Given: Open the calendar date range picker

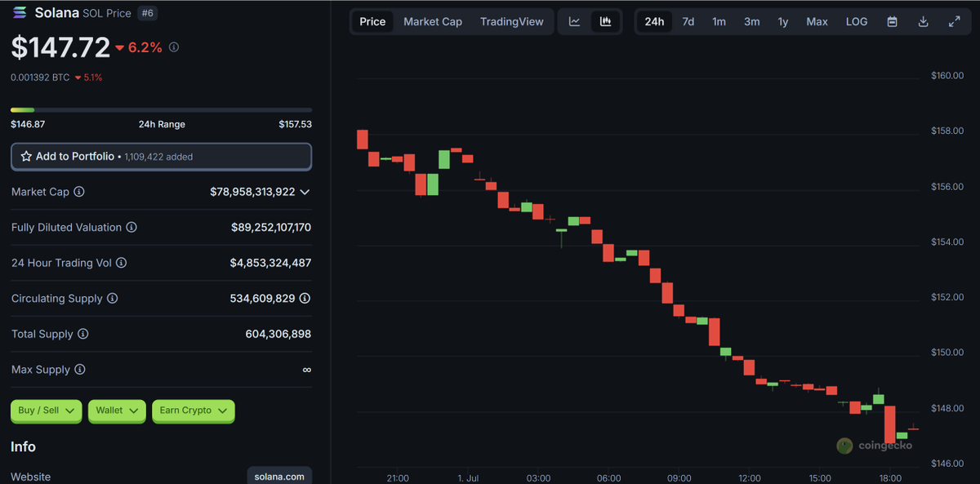Looking at the screenshot, I should [x=893, y=22].
